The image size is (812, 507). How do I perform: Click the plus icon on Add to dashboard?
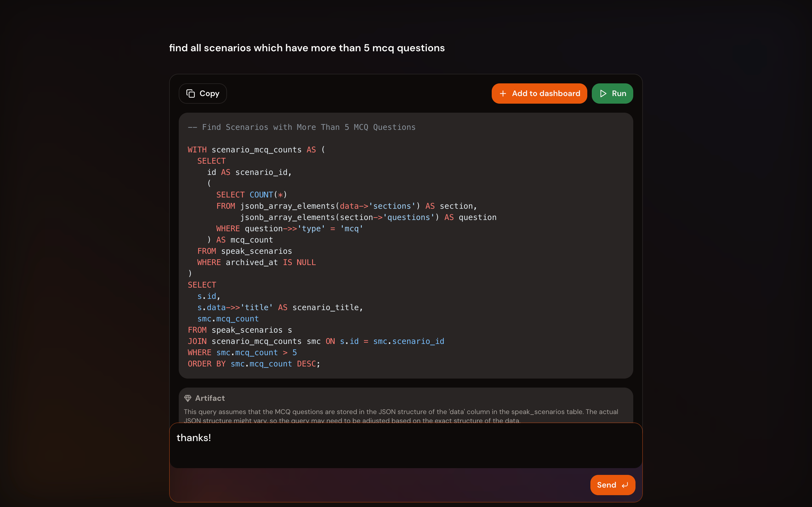tap(503, 94)
